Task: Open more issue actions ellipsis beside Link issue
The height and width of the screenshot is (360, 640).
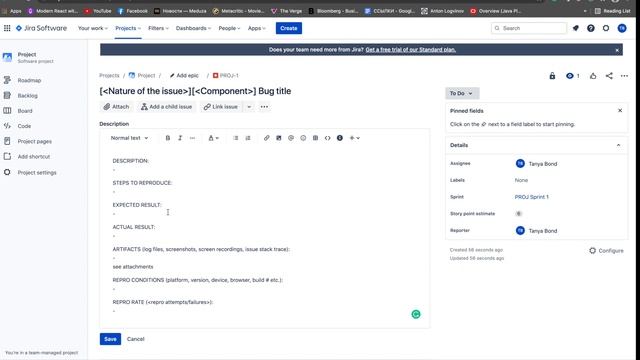Action: (264, 107)
